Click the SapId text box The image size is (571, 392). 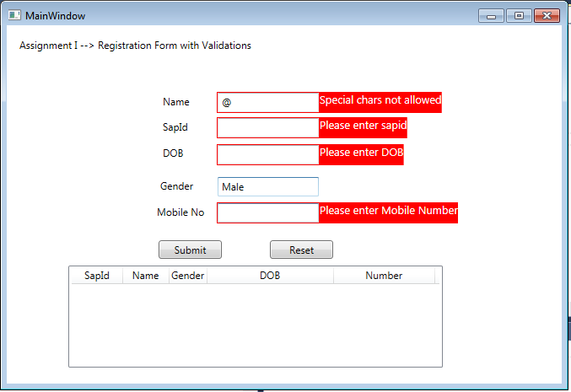[267, 128]
